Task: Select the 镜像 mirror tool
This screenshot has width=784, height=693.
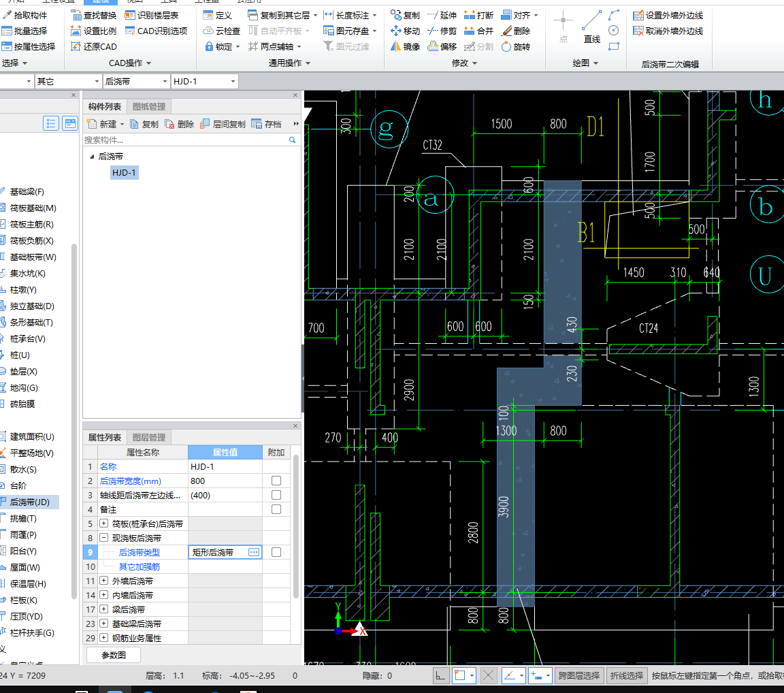Action: coord(405,46)
